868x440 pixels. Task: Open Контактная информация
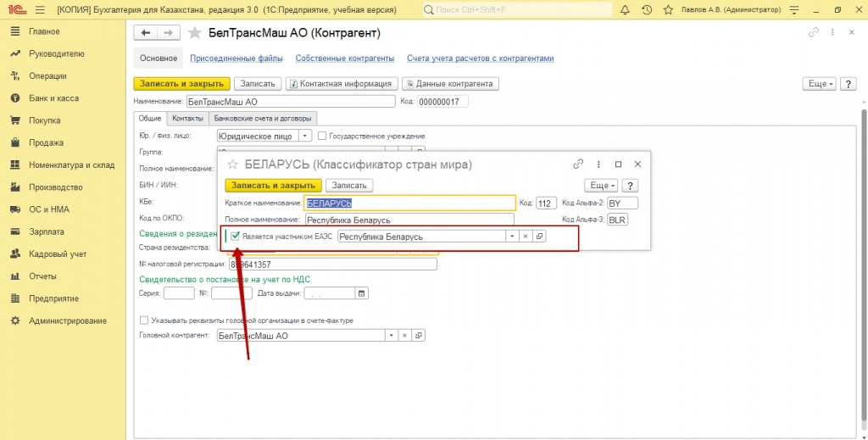click(342, 84)
